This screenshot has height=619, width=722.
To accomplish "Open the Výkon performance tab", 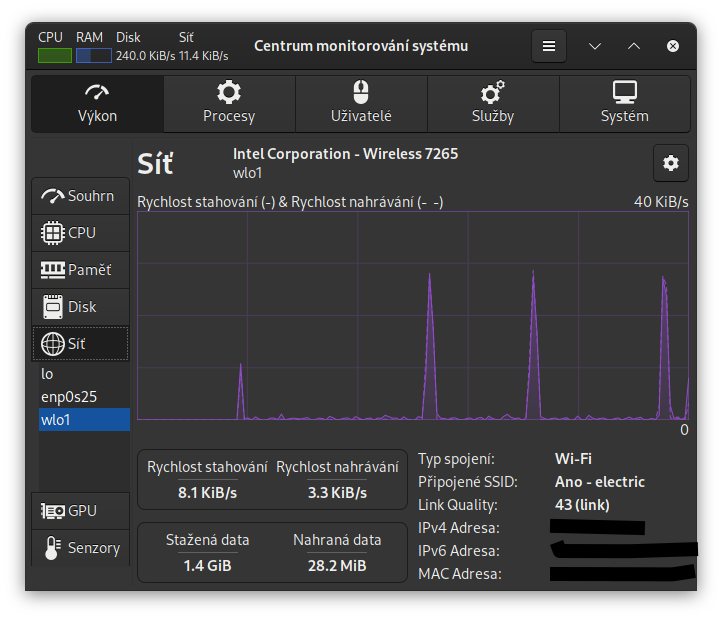I will (x=97, y=104).
